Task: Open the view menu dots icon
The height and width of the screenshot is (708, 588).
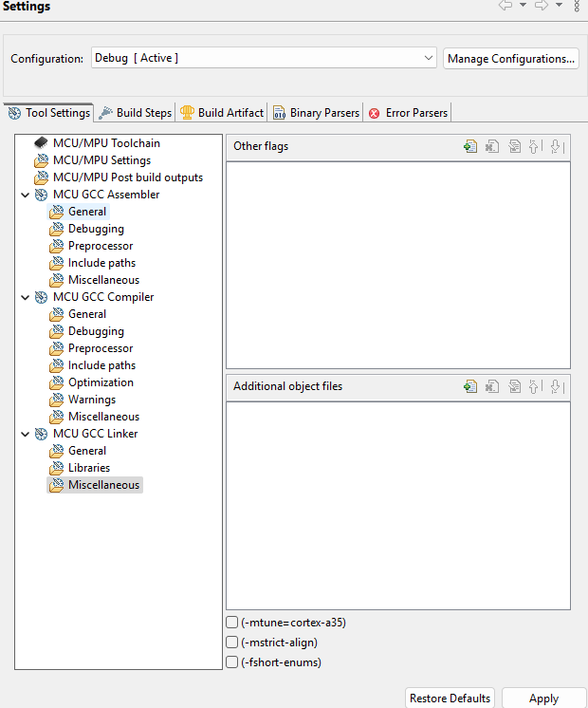Action: point(577,5)
